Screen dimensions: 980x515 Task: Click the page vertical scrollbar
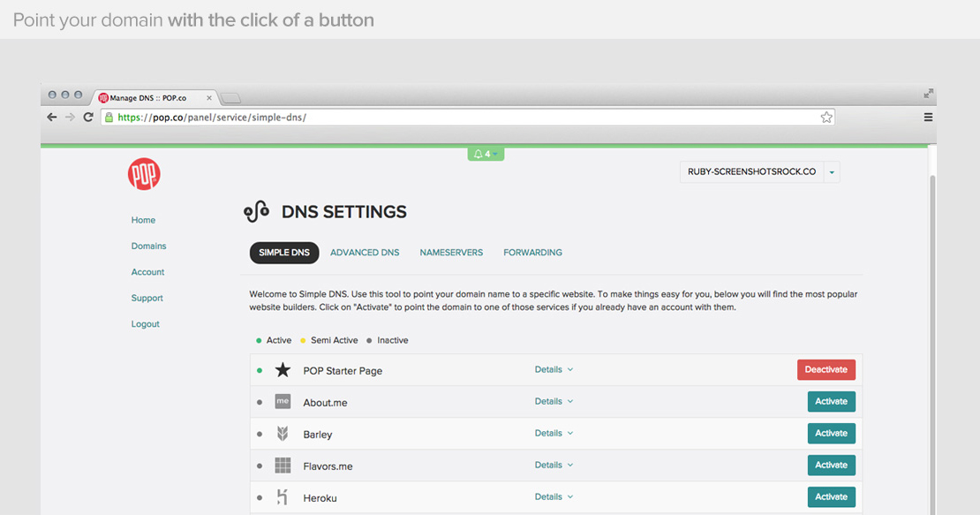932,344
